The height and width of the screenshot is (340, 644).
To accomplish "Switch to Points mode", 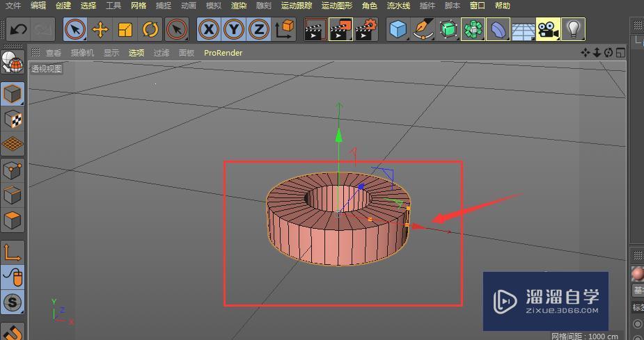I will [13, 170].
